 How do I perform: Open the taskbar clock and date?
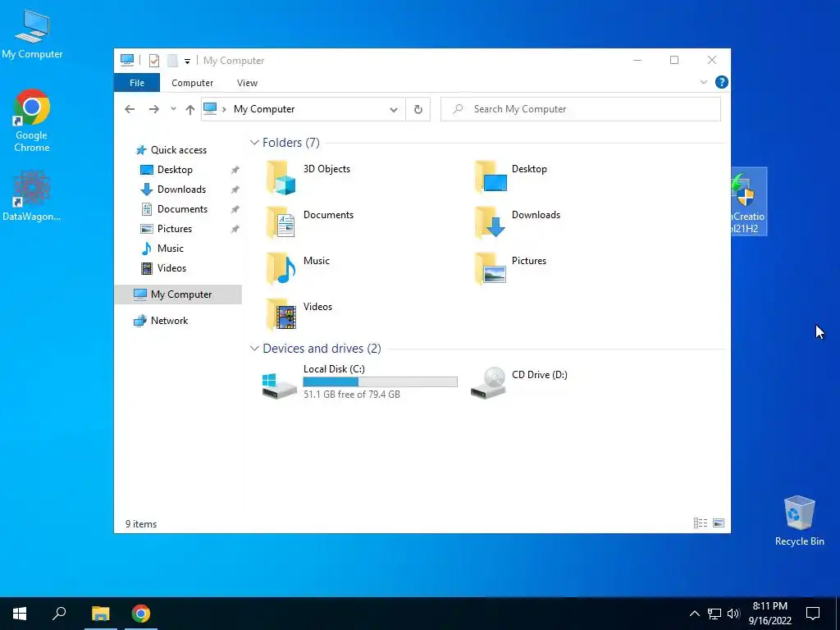click(x=769, y=614)
